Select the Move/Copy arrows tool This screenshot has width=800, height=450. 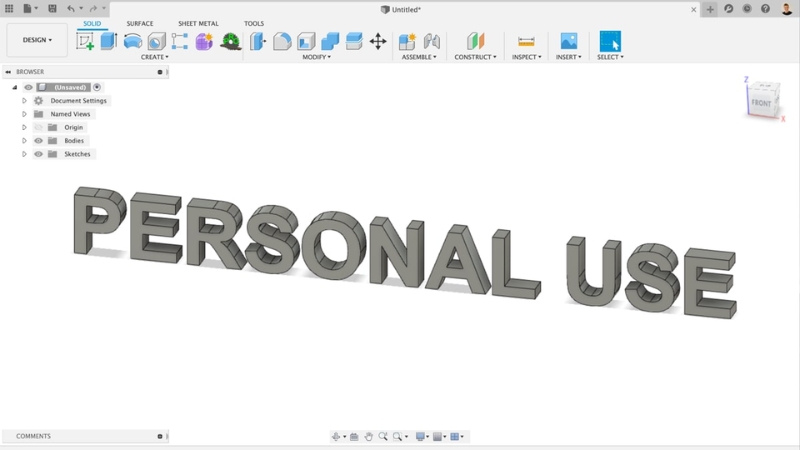[378, 41]
